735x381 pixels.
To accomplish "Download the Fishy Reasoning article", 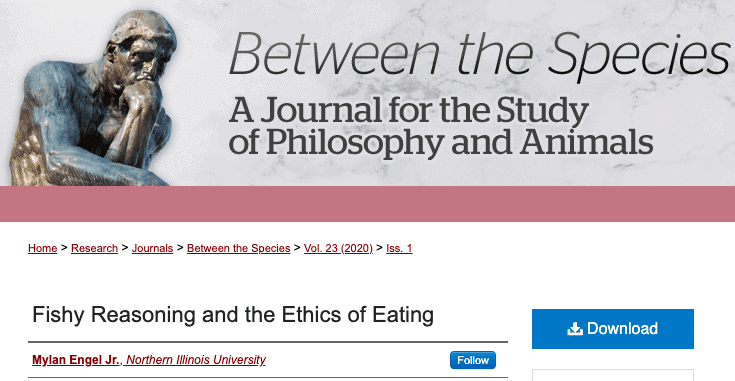I will (x=613, y=329).
